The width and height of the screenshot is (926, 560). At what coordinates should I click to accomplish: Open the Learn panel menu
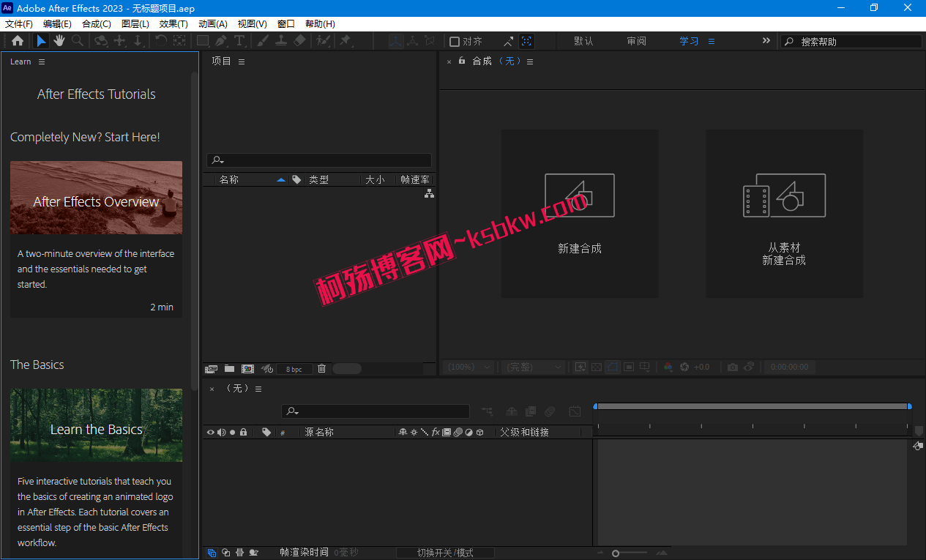[x=42, y=61]
